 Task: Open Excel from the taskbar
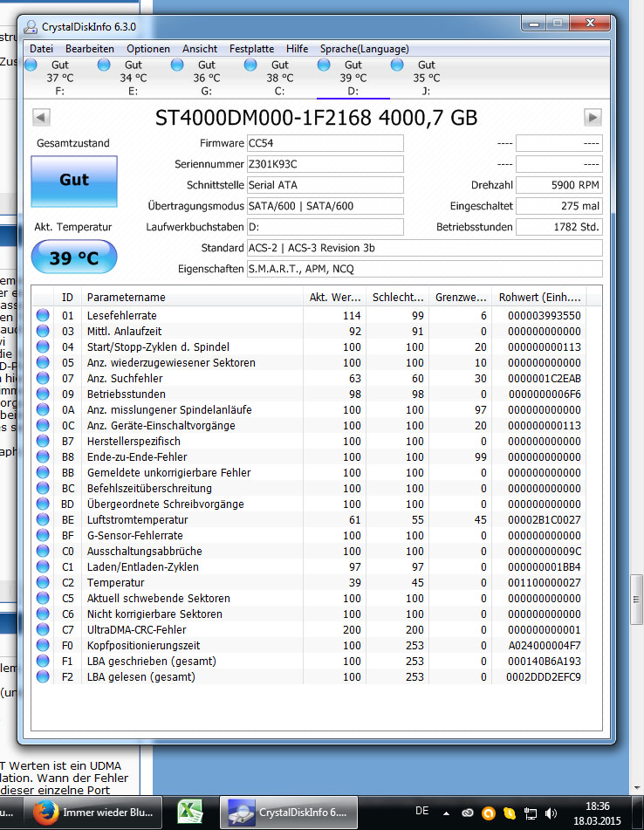[189, 812]
